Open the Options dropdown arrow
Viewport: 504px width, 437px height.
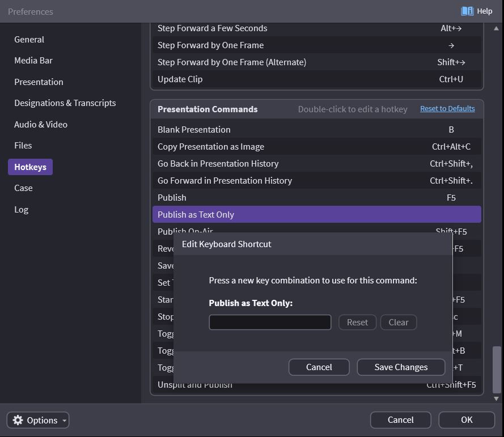coord(65,421)
